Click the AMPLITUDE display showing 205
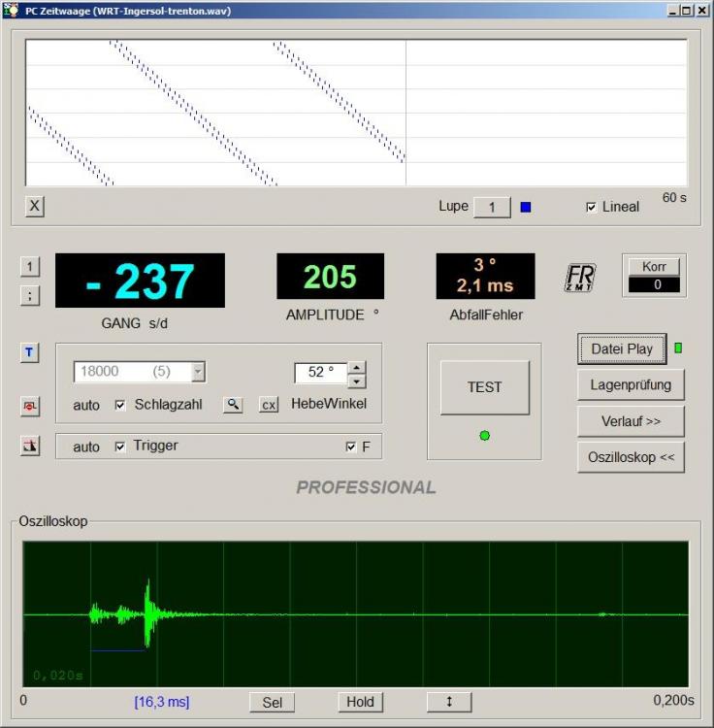Image resolution: width=714 pixels, height=728 pixels. pos(331,277)
